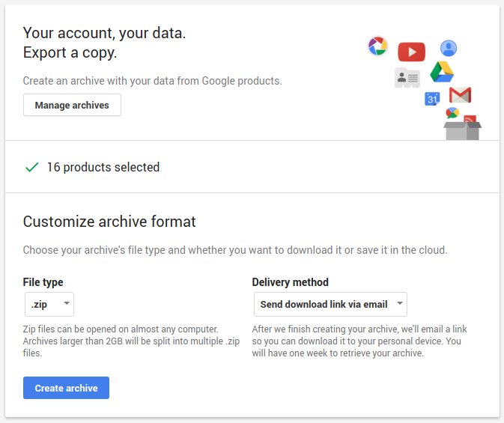The image size is (504, 423).
Task: Expand the 16 products selected section
Action: (103, 168)
